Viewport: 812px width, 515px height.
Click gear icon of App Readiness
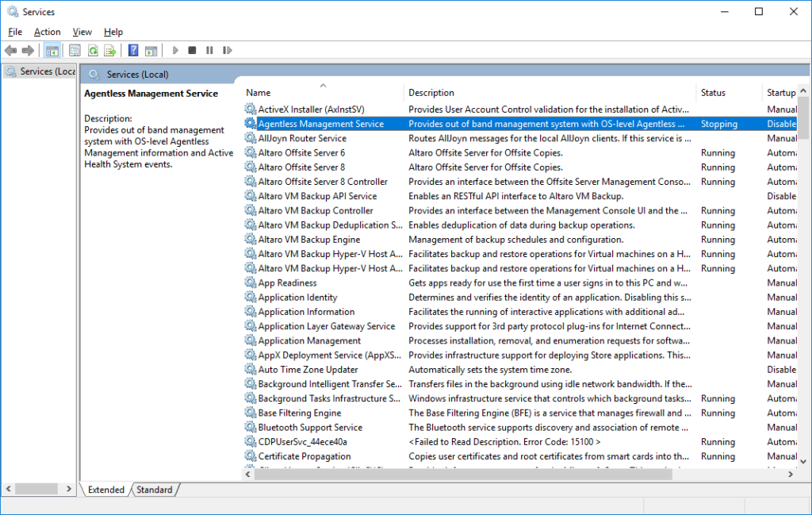pos(250,282)
